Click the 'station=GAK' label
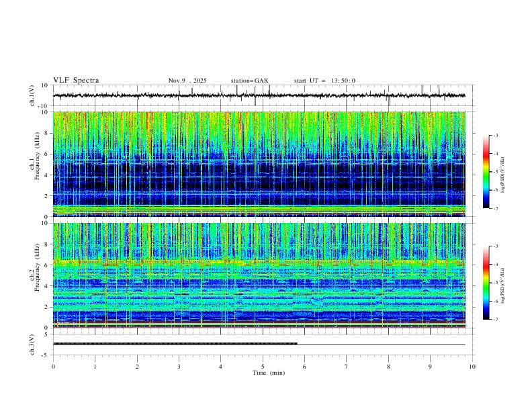The image size is (532, 411). click(249, 81)
